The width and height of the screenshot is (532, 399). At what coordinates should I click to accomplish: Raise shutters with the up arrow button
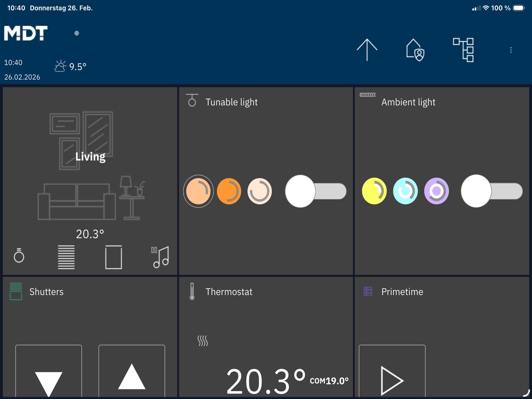[x=132, y=371]
